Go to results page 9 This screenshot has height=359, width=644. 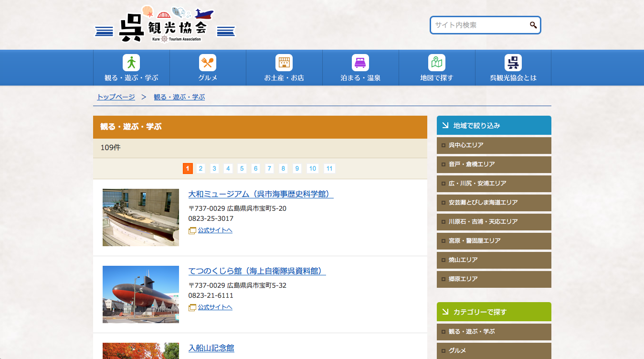[297, 168]
